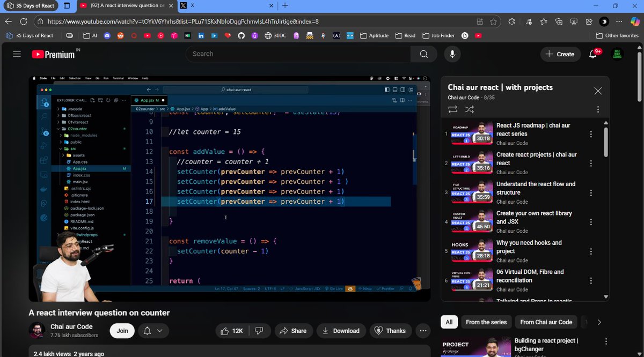
Task: Show next filter chips with arrow
Action: coord(599,322)
